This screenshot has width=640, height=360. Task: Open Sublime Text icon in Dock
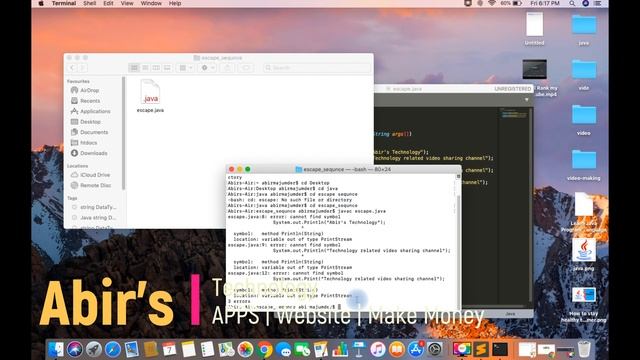tap(481, 350)
